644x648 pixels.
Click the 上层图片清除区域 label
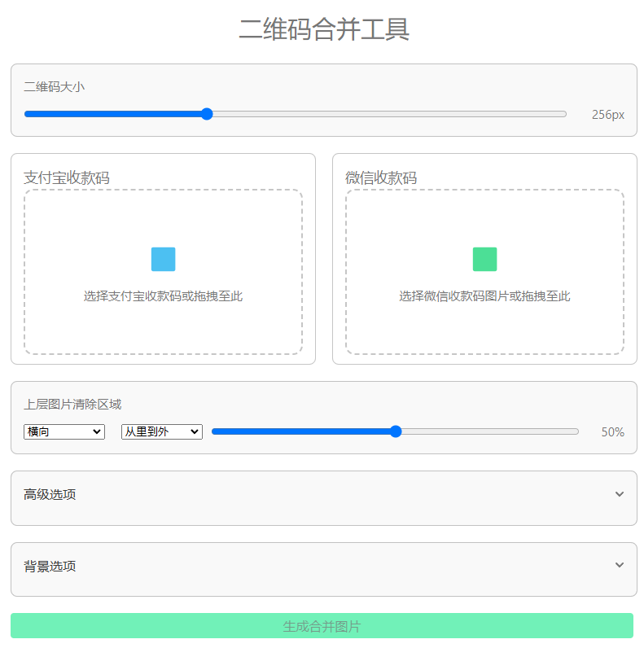coord(72,405)
